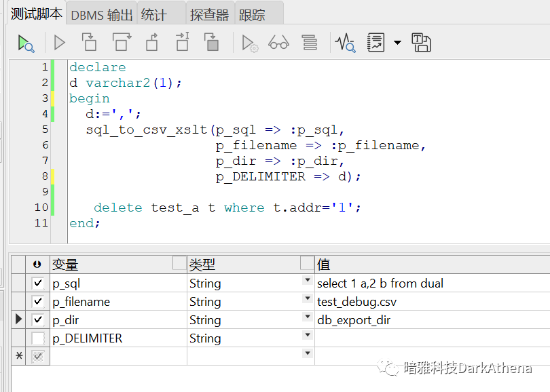
Task: Open type dropdown for p_dir
Action: tap(308, 317)
